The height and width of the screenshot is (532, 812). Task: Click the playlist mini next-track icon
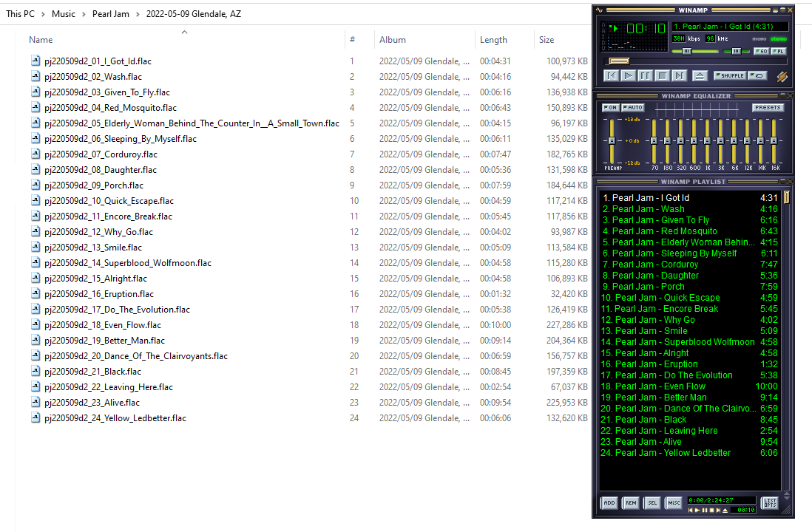pyautogui.click(x=718, y=511)
